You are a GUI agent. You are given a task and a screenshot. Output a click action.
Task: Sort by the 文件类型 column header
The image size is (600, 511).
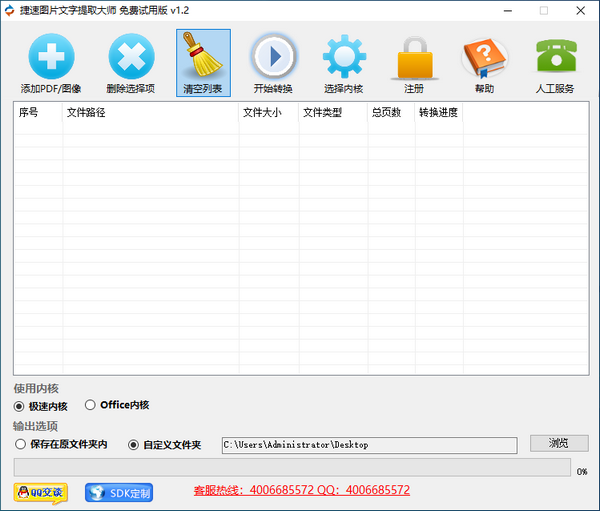pos(333,113)
